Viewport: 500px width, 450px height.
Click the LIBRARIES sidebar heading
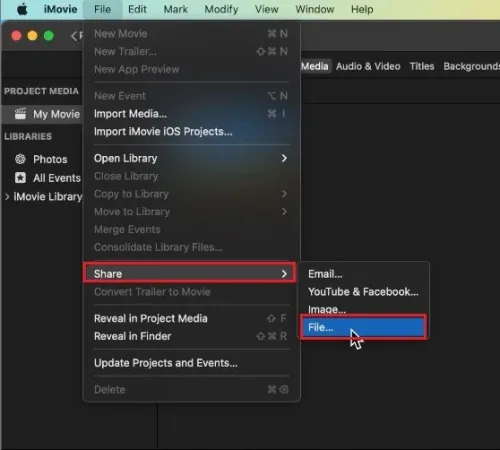point(28,136)
